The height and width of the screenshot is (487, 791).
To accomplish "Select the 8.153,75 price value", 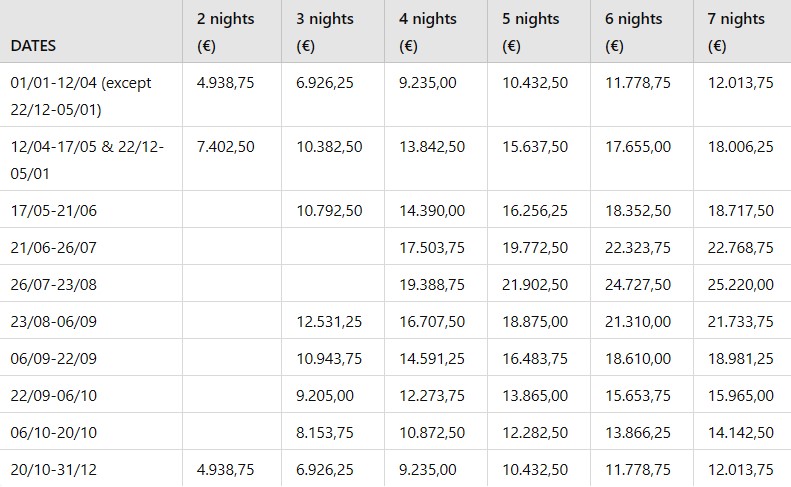I will coord(325,432).
